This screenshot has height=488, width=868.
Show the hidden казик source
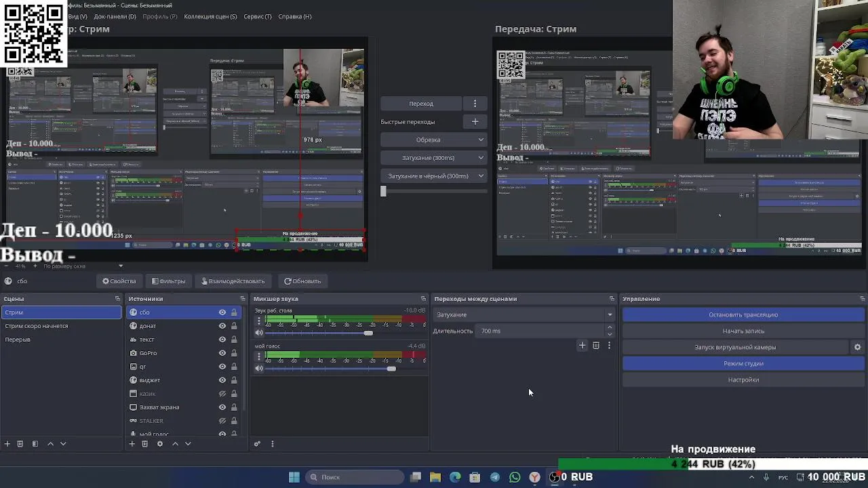[222, 394]
